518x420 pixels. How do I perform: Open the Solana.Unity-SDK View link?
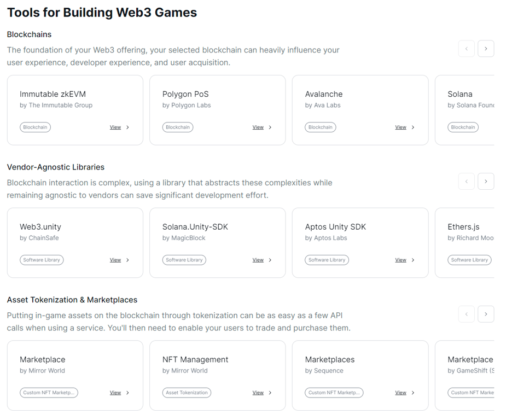pos(257,260)
